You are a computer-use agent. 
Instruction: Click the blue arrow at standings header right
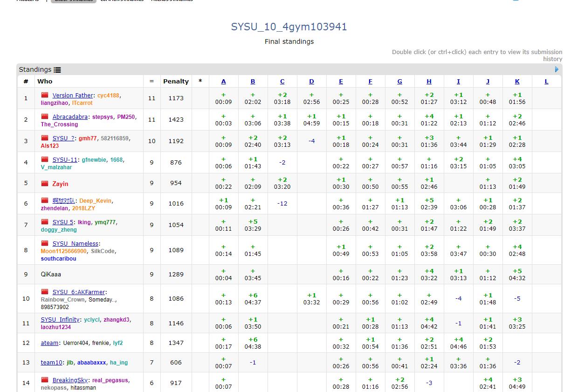click(557, 69)
